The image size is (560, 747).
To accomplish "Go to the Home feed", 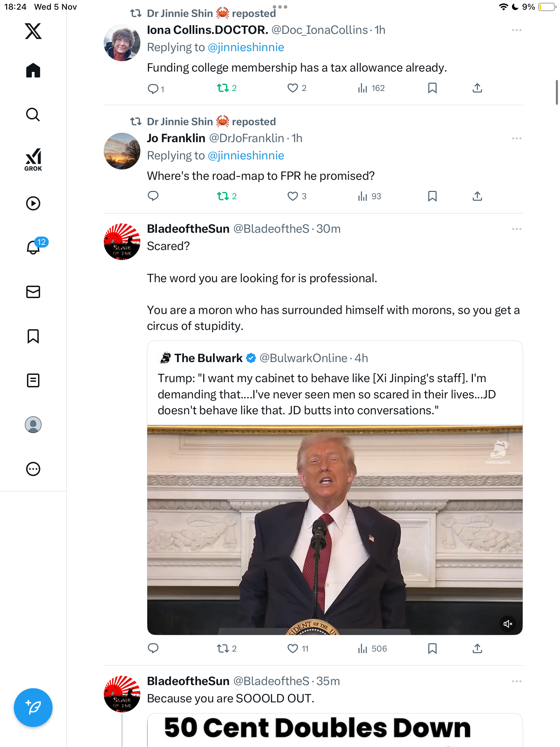I will tap(33, 71).
